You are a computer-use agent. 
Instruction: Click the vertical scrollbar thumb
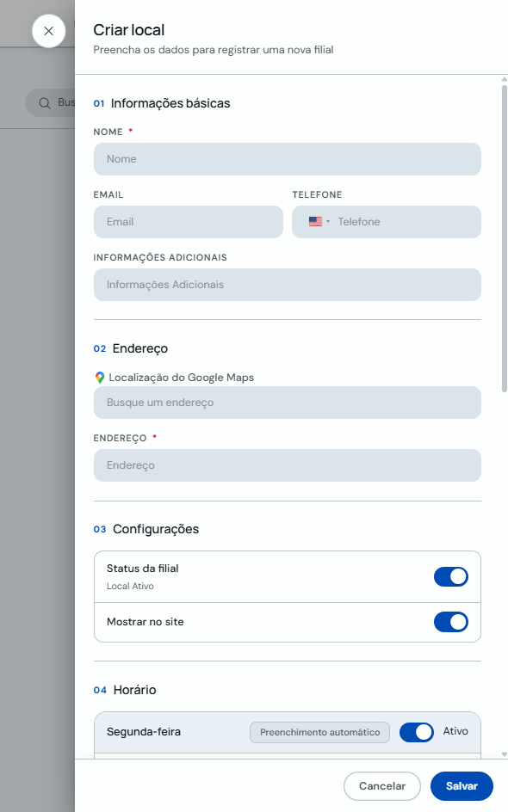tap(504, 239)
